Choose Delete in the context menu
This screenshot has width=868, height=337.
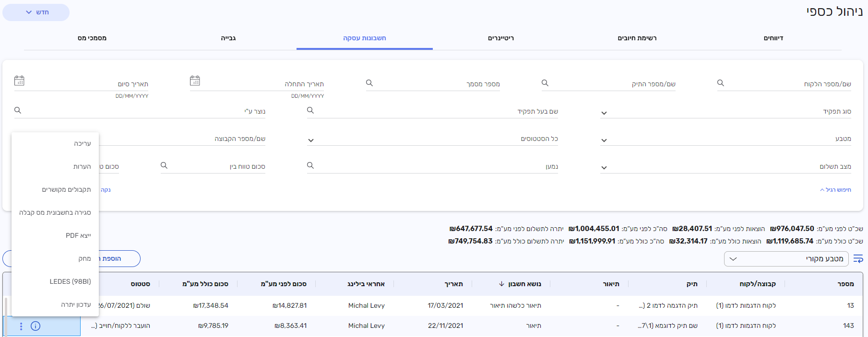[84, 258]
